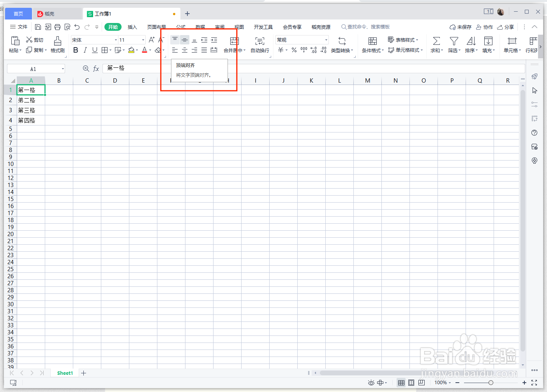Toggle Italic formatting
Screen dimensions: 547x392
[85, 50]
